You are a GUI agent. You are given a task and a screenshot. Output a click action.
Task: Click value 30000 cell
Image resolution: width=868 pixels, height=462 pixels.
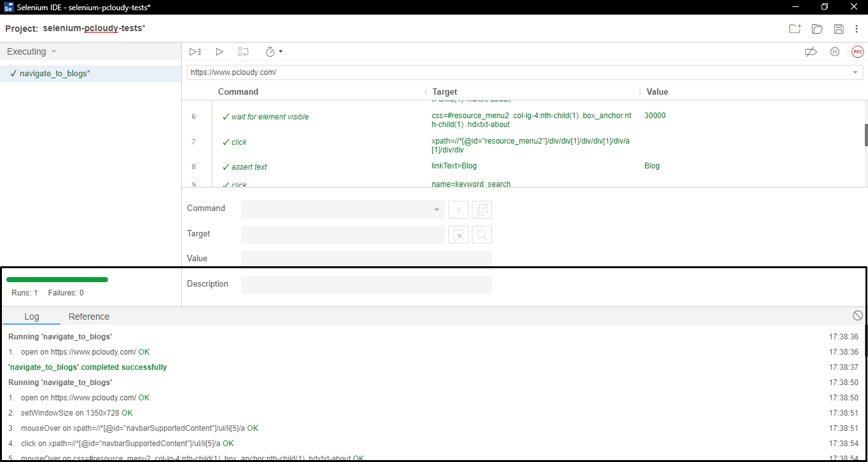coord(655,116)
